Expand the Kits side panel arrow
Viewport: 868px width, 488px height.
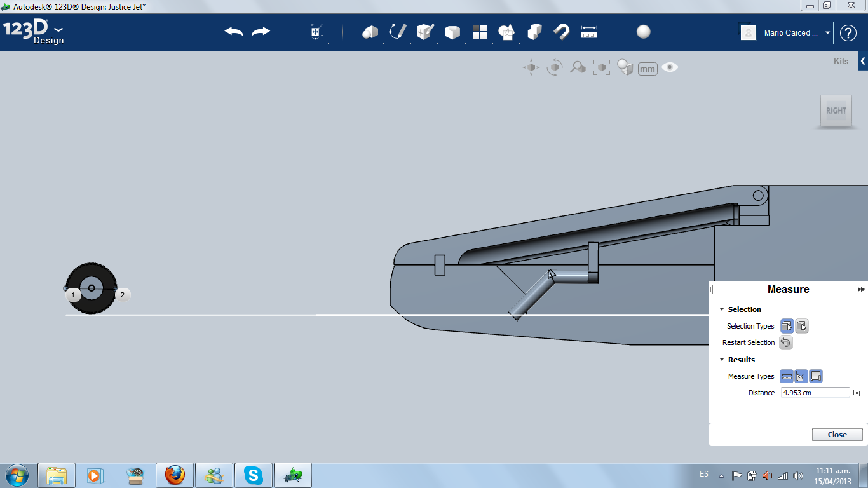(863, 61)
